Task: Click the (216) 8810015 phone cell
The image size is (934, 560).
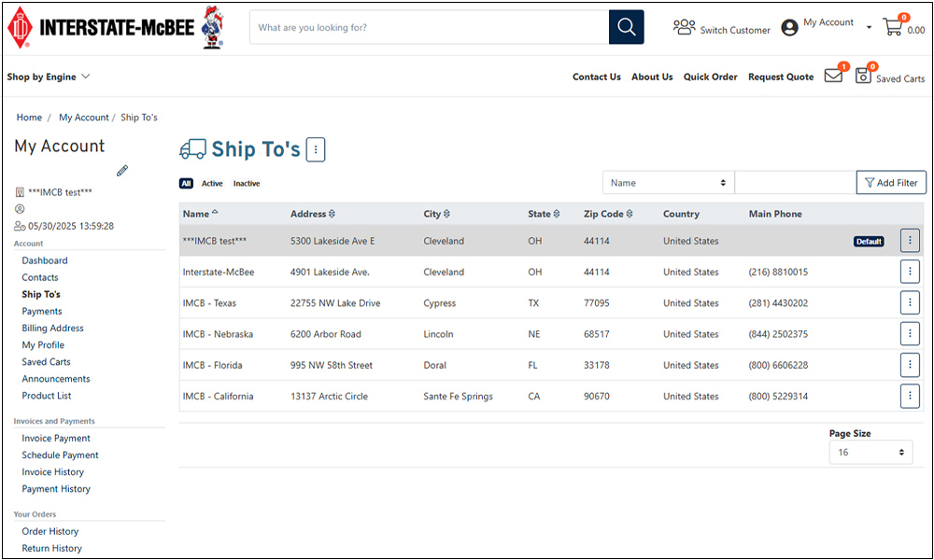Action: (778, 272)
